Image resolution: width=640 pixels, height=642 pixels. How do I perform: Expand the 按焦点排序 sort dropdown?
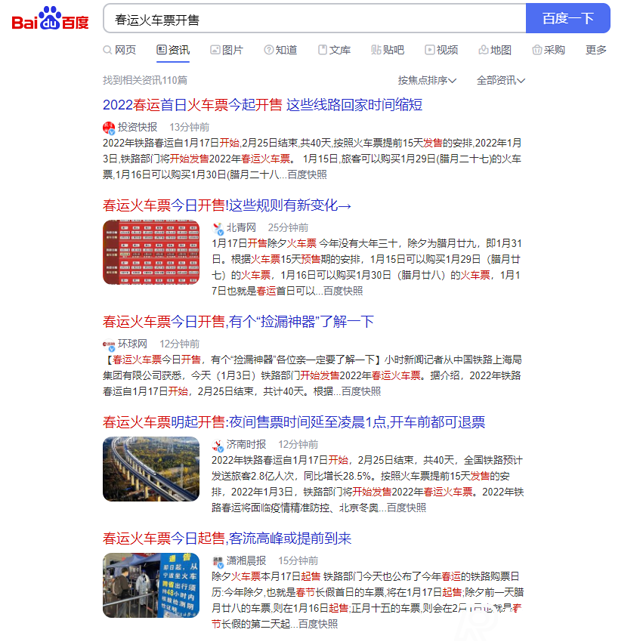point(427,80)
